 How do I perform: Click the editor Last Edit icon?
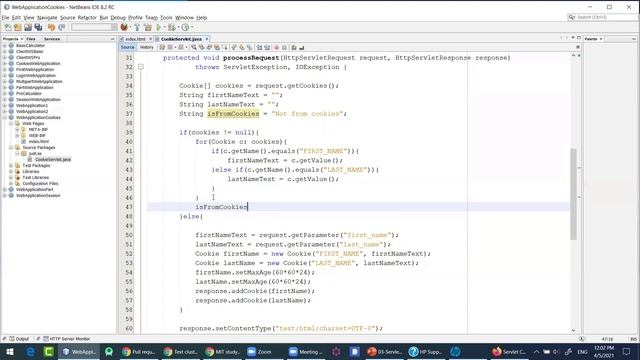[x=162, y=47]
